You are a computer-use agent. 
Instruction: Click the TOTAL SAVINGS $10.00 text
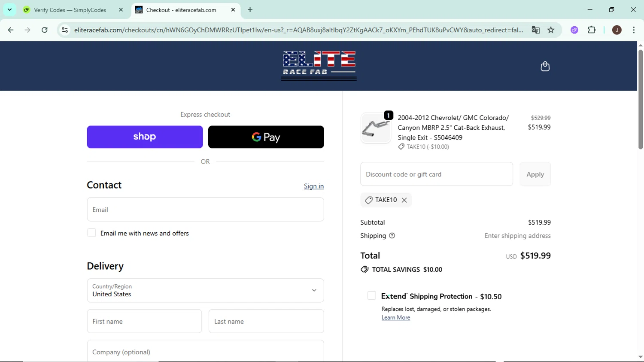tap(407, 270)
